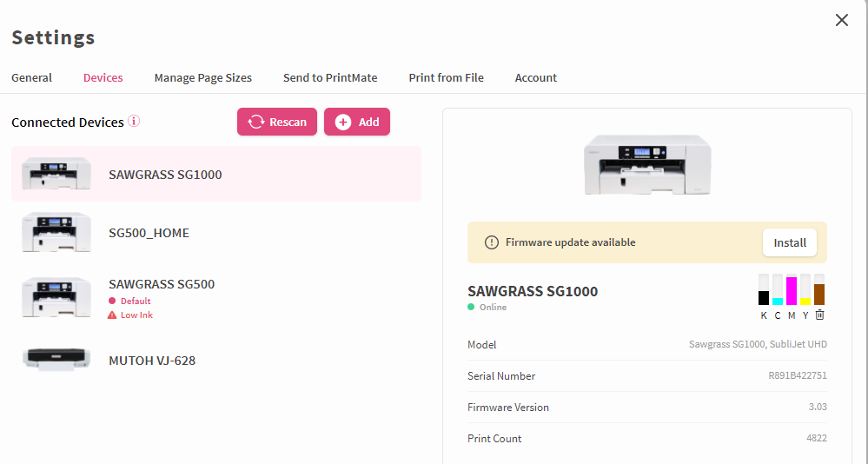Click the Firmware Version label
The height and width of the screenshot is (464, 868).
coord(508,407)
